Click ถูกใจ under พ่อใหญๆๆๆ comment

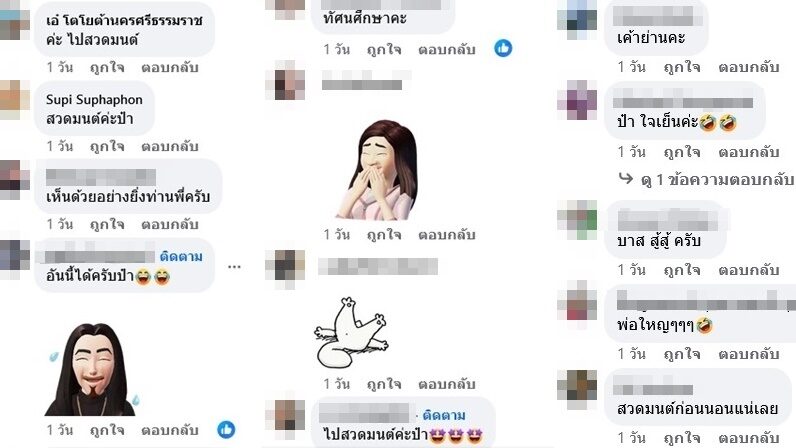point(682,353)
